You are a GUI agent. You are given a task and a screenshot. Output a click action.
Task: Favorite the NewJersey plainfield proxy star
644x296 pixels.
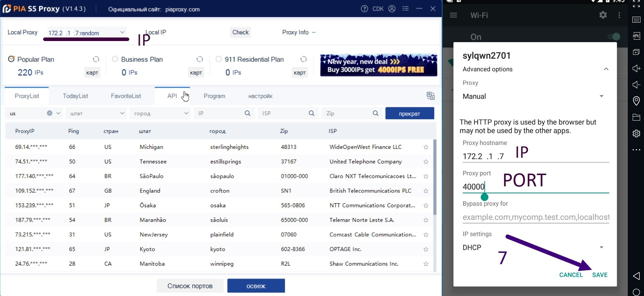click(x=426, y=234)
